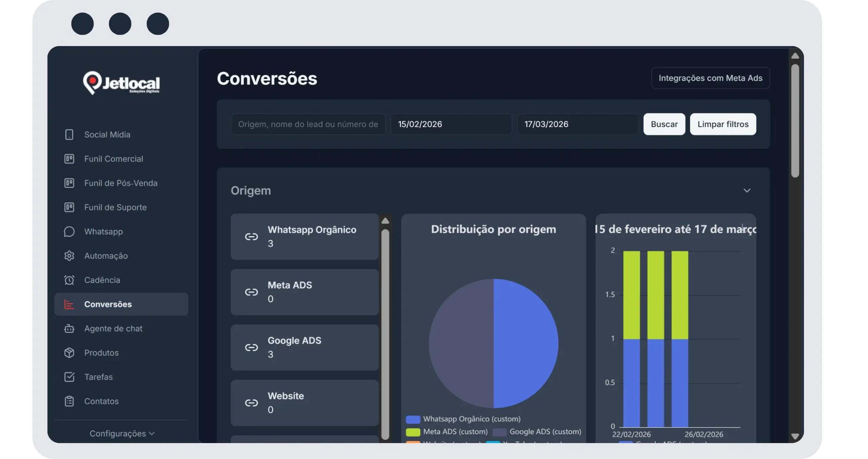Select the Website origin card
The height and width of the screenshot is (459, 868).
point(304,403)
